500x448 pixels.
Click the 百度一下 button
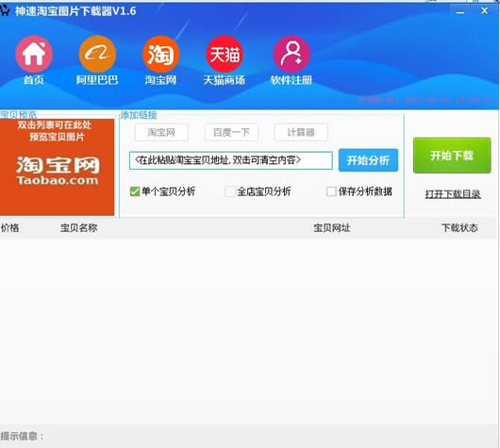click(231, 132)
